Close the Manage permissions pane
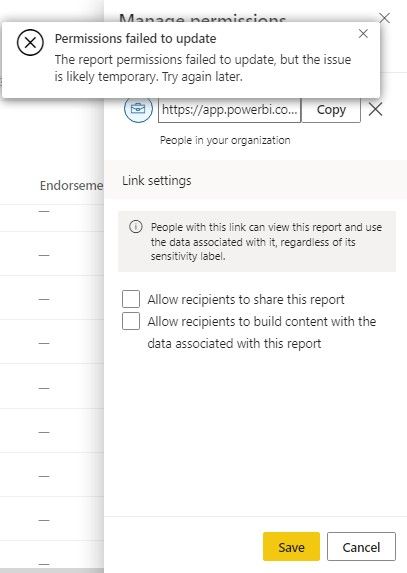407x573 pixels. point(384,18)
